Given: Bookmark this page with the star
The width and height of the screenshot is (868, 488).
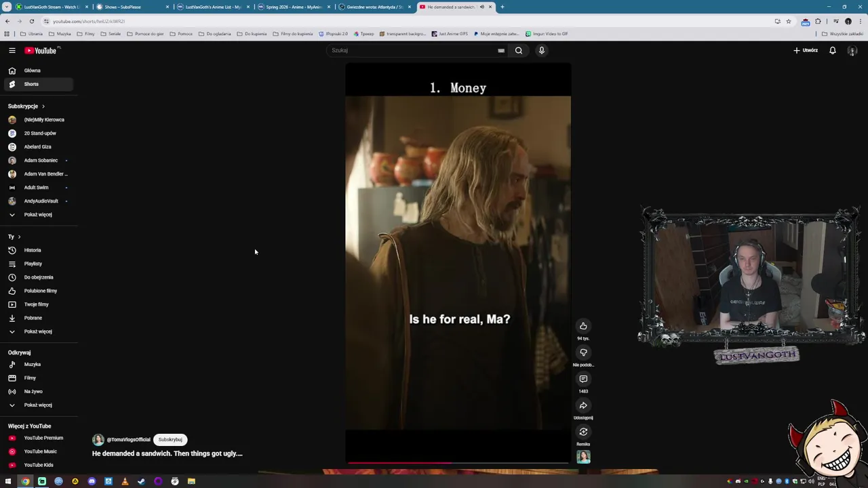Looking at the screenshot, I should 789,21.
